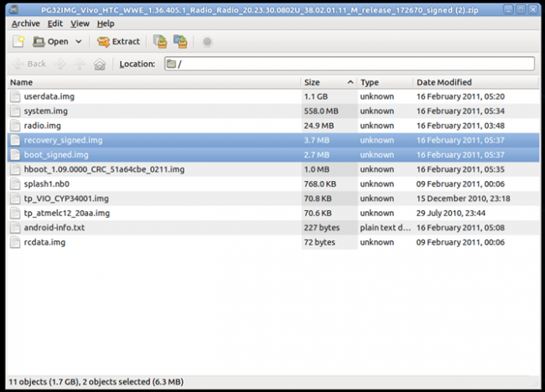The height and width of the screenshot is (392, 545).
Task: Click the Stop operation icon
Action: coord(207,42)
